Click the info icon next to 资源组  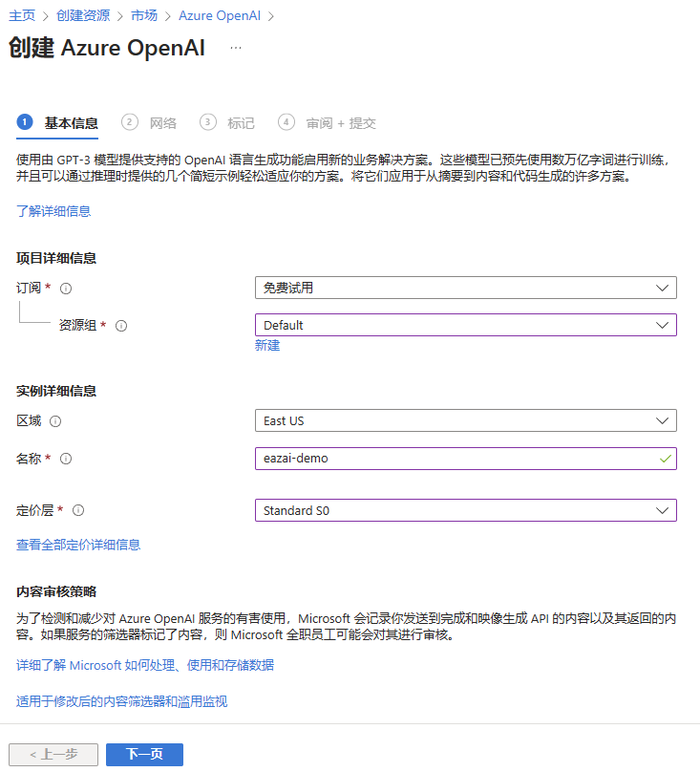121,326
